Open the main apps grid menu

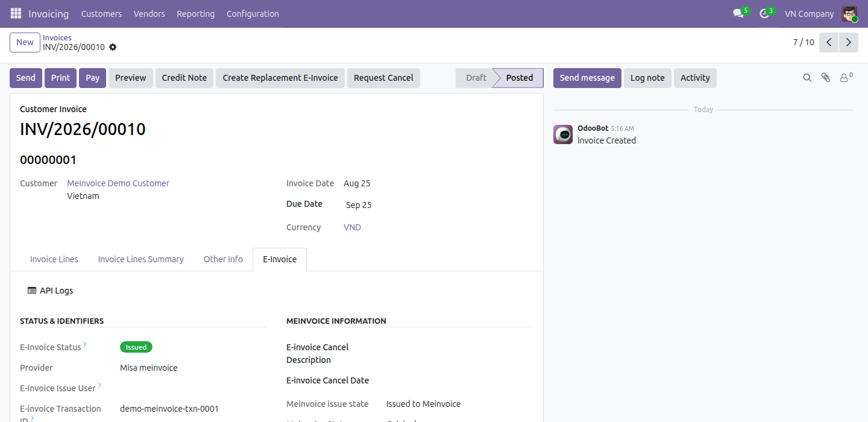click(16, 13)
